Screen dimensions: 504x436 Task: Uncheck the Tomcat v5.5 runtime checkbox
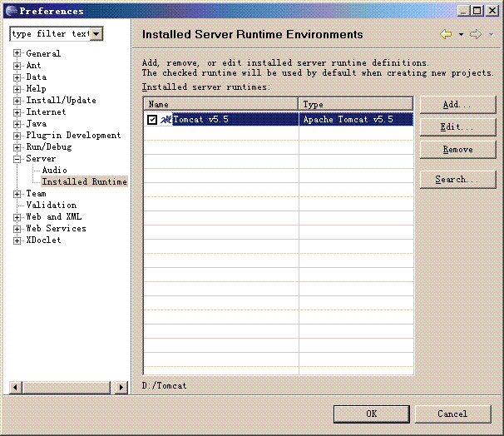152,120
